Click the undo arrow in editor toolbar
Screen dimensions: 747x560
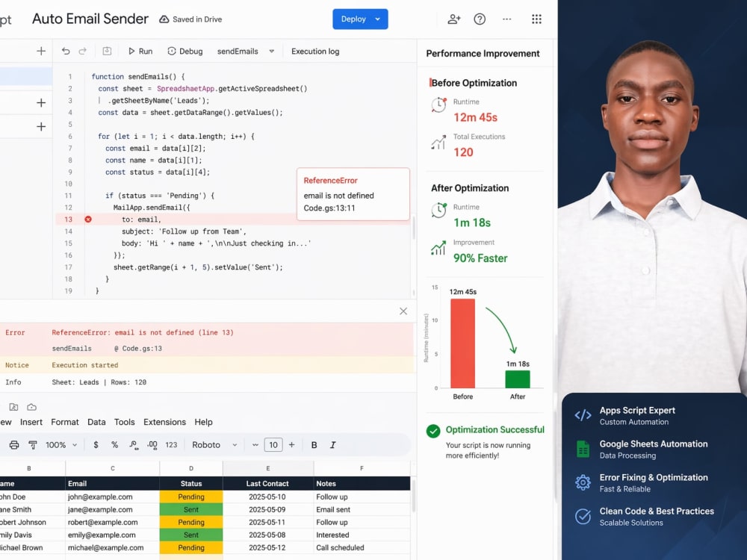pos(66,51)
